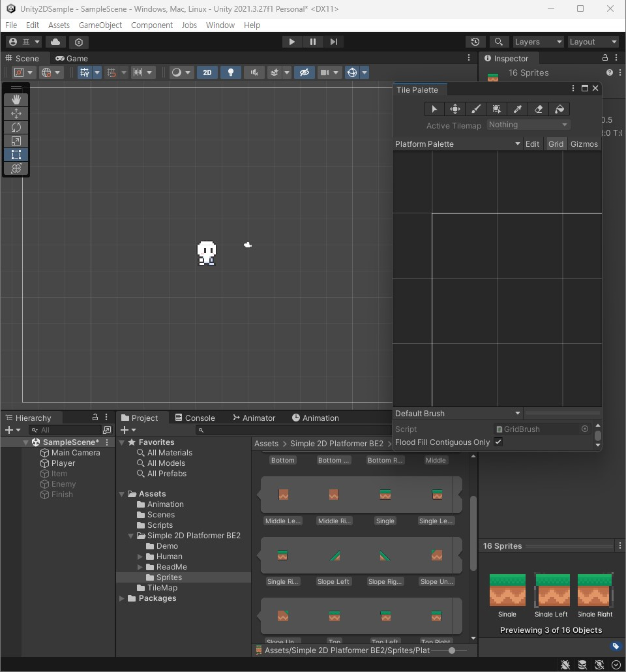This screenshot has height=672, width=626.
Task: Toggle scene audio mute
Action: [x=254, y=72]
